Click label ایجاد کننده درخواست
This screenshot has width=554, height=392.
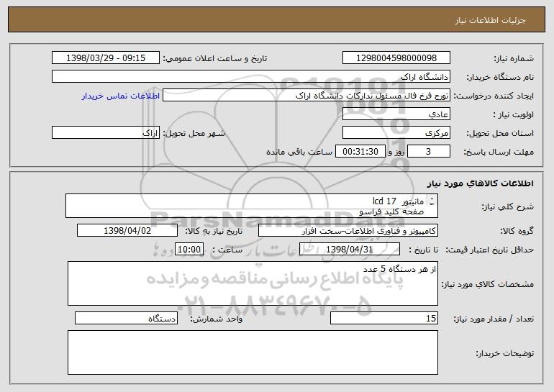coord(494,96)
